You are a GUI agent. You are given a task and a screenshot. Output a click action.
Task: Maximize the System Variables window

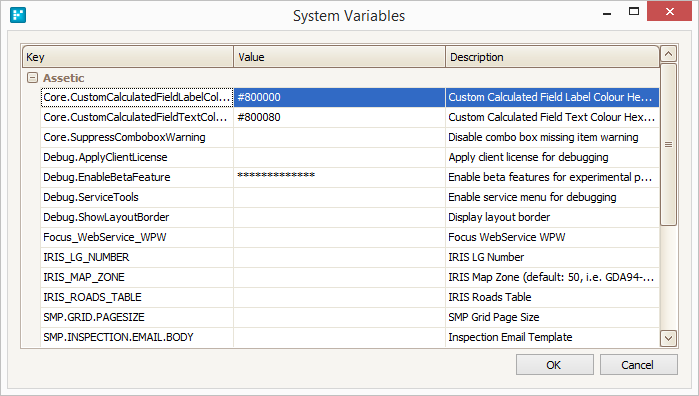(x=633, y=12)
